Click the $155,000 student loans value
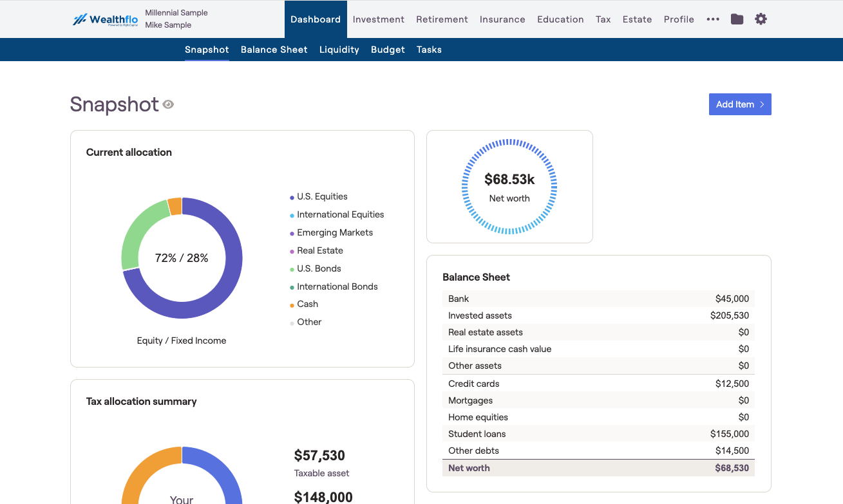Image resolution: width=843 pixels, height=504 pixels. point(730,434)
